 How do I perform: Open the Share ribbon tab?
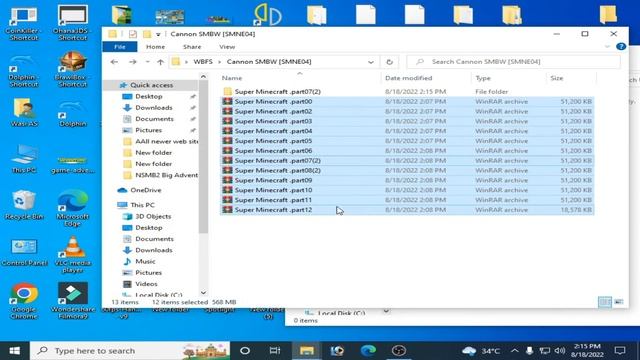192,47
